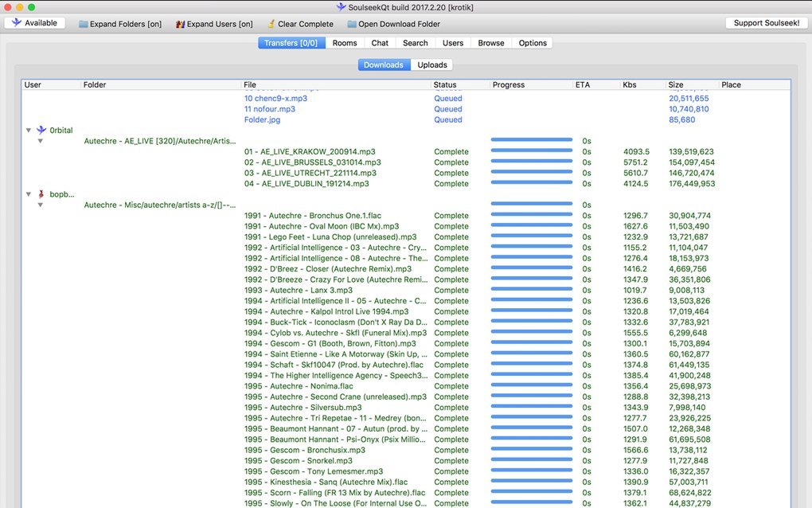
Task: Open the Browse tab
Action: point(491,43)
